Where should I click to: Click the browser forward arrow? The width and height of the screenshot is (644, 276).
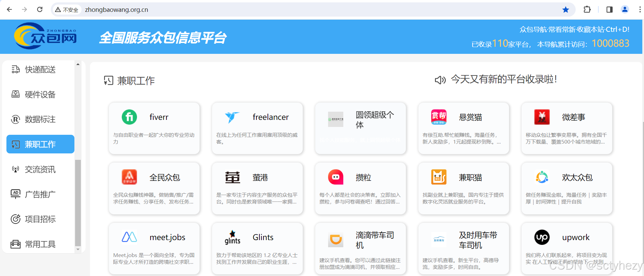(24, 9)
